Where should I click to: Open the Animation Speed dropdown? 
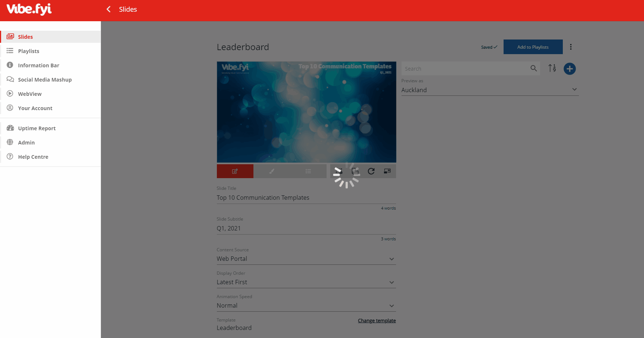pos(306,306)
